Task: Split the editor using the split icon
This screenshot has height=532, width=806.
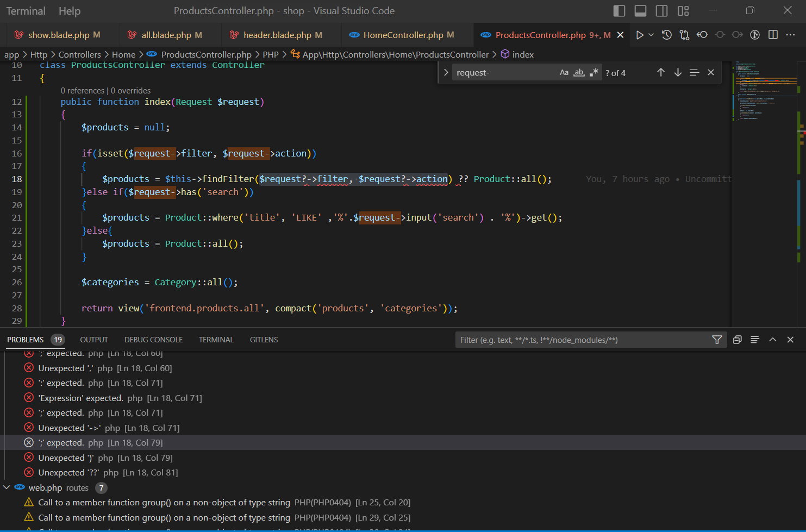Action: [x=772, y=34]
